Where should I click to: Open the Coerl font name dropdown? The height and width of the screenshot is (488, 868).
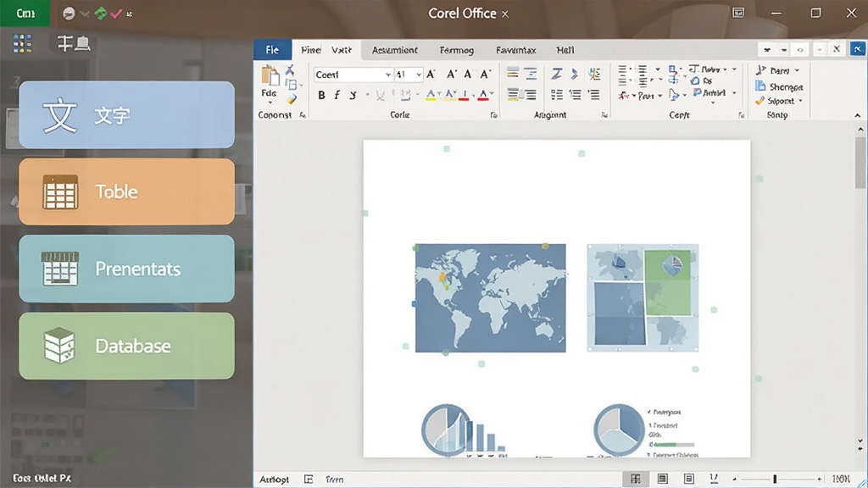click(387, 75)
